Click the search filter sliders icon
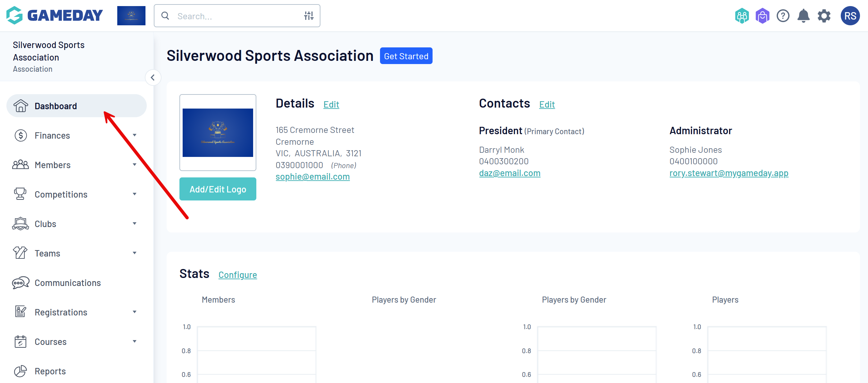 tap(308, 16)
